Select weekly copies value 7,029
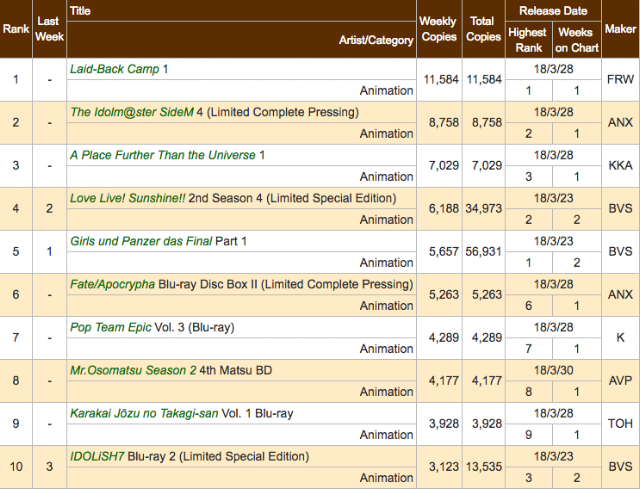 coord(443,165)
